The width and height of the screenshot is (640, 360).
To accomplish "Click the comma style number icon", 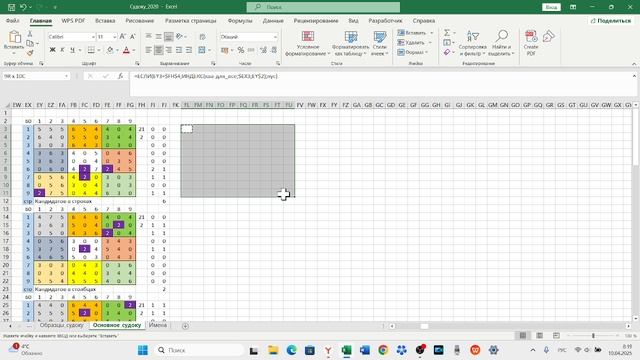I will pyautogui.click(x=251, y=50).
